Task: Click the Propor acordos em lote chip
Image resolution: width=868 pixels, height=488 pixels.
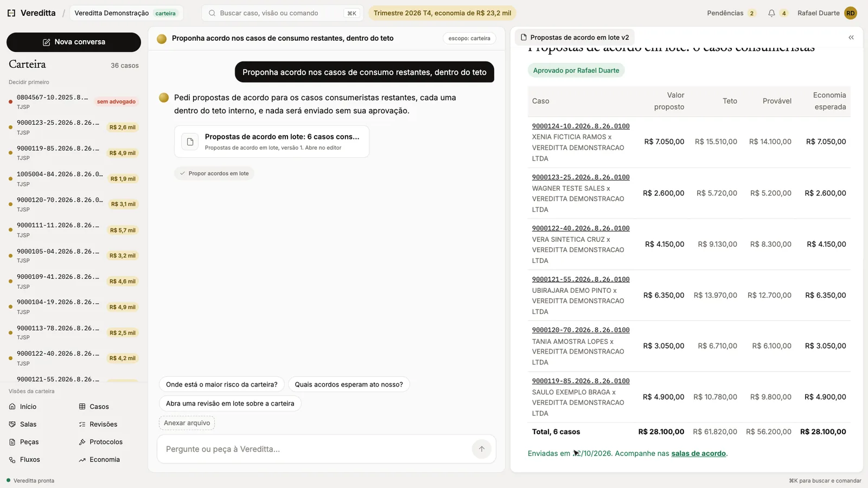Action: pos(214,174)
